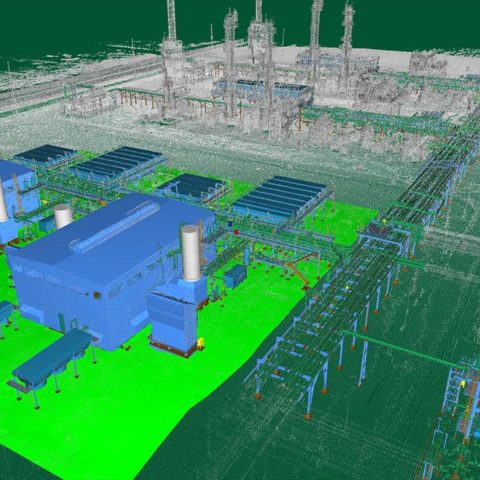Select the white cylindrical tank behind main building
480x480 pixels.
(x=63, y=216)
